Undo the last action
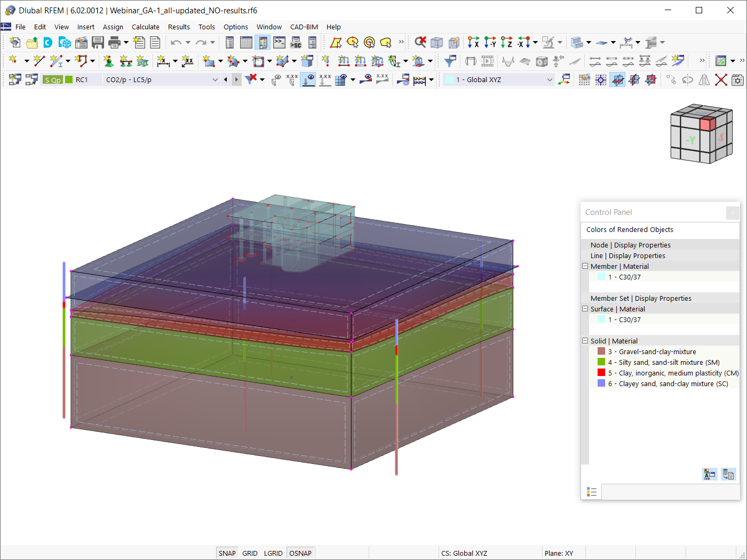The height and width of the screenshot is (560, 747). [x=176, y=42]
